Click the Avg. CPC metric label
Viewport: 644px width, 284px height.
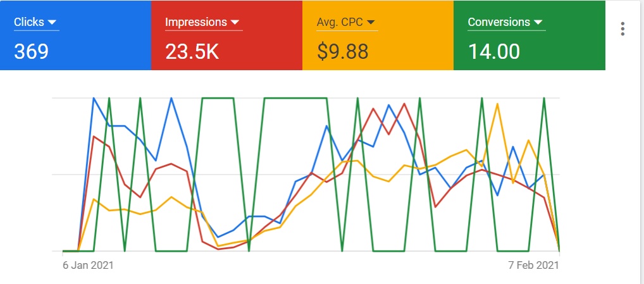(x=340, y=22)
